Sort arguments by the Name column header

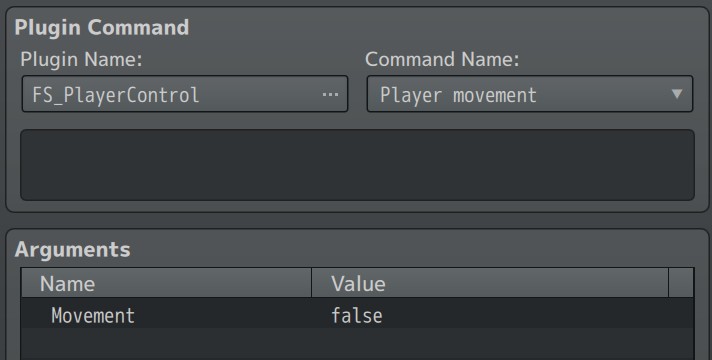(166, 283)
